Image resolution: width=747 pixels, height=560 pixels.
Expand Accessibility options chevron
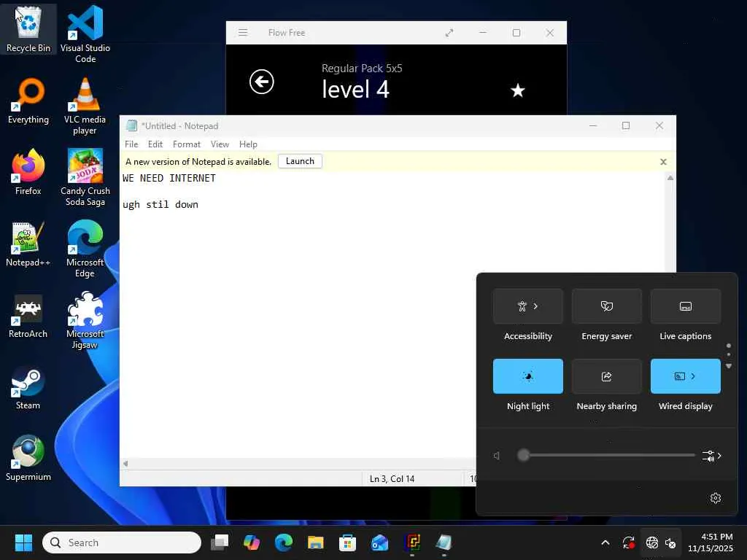pyautogui.click(x=536, y=306)
